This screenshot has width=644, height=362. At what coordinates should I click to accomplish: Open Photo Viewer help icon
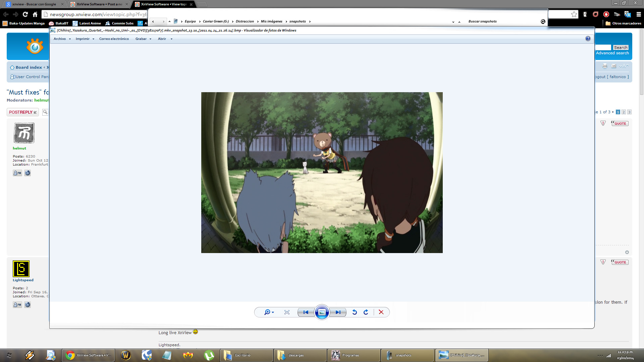pos(588,39)
